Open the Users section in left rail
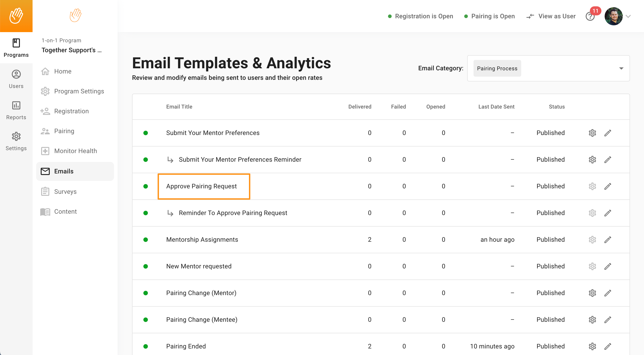Screen dimensions: 644x355 coord(16,79)
